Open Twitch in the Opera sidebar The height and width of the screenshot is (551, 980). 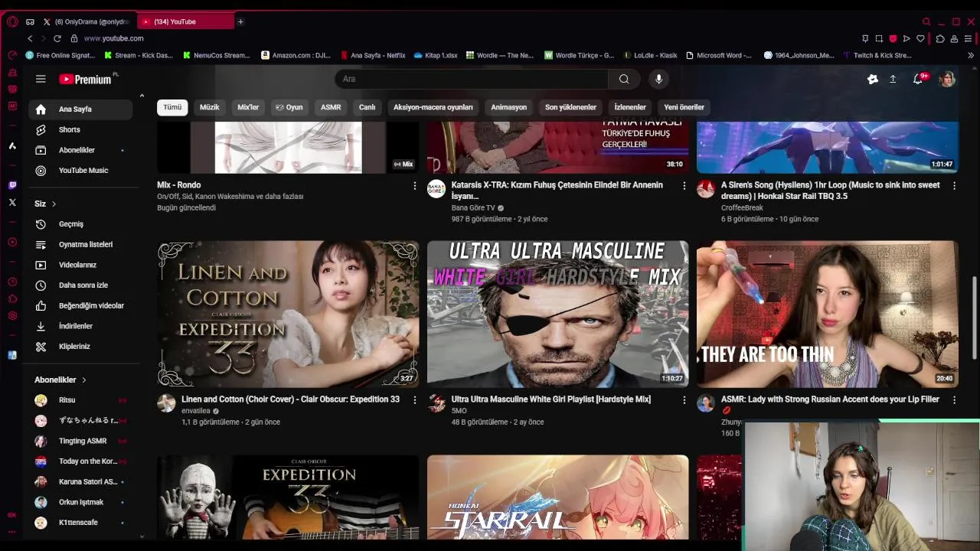tap(12, 185)
